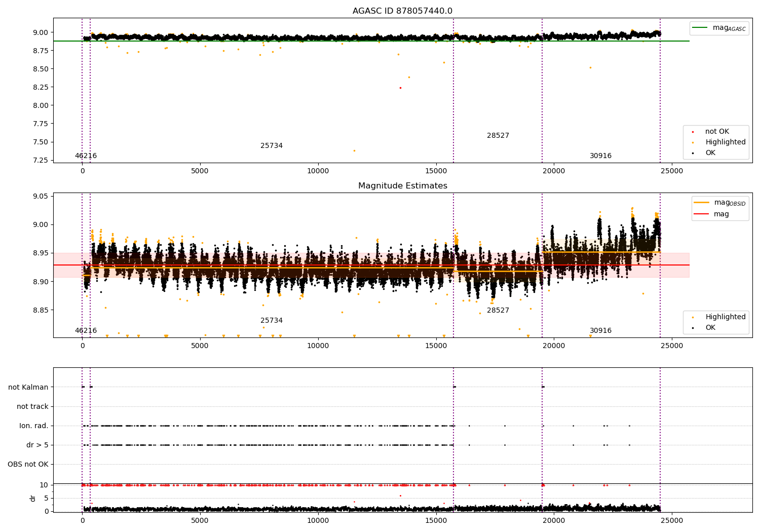Click obsid label 25734 in top plot

272,146
